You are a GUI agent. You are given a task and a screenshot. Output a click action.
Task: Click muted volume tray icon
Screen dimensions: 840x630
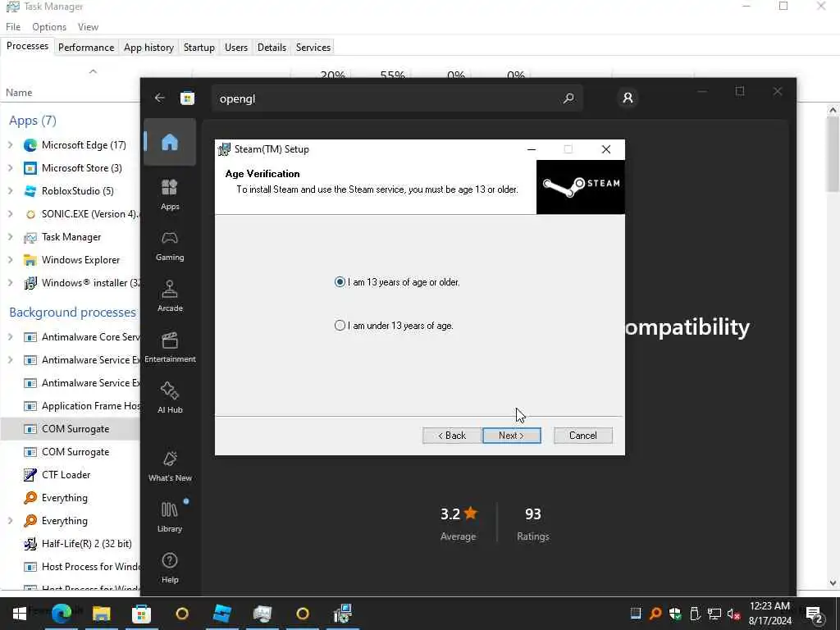[733, 614]
